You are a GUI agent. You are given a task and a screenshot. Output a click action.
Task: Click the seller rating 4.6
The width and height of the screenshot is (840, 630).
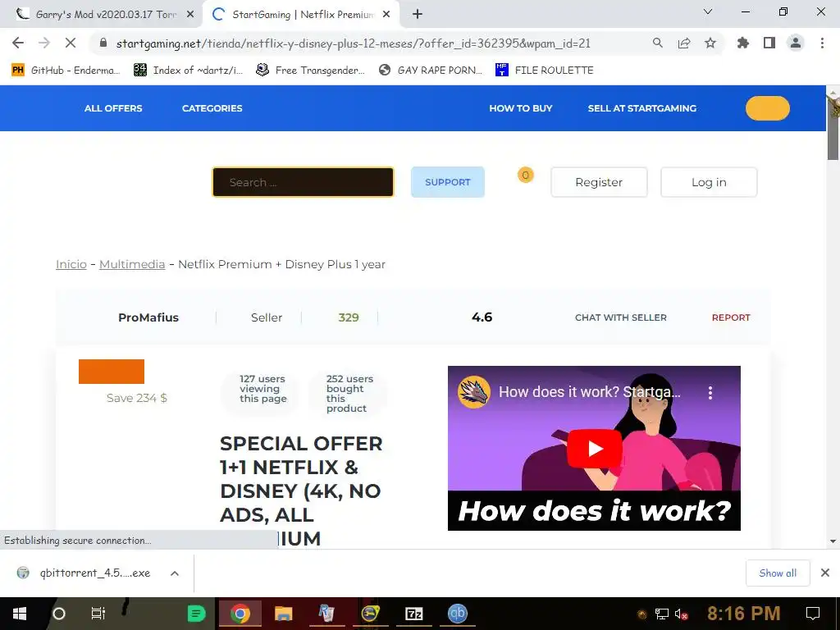pos(482,317)
